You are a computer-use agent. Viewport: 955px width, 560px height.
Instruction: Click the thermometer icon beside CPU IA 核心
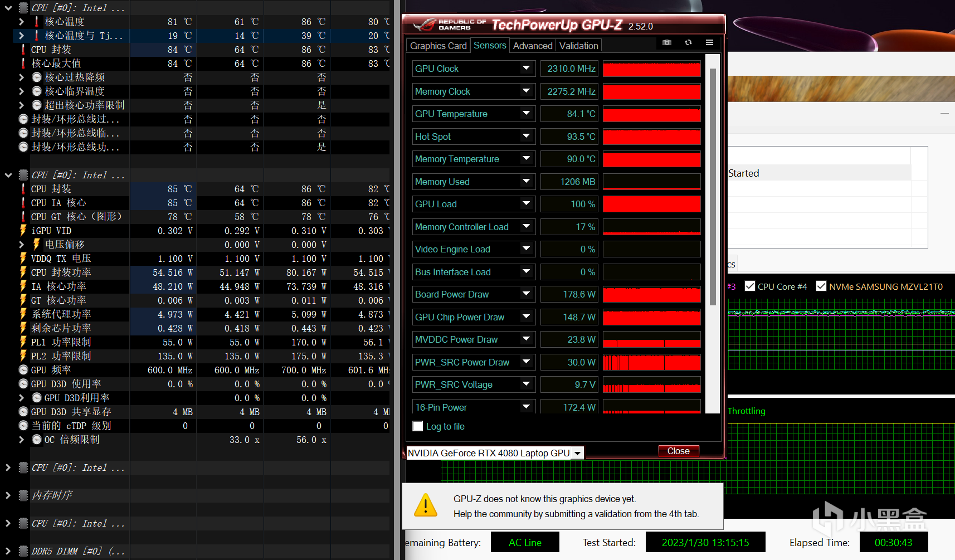23,203
